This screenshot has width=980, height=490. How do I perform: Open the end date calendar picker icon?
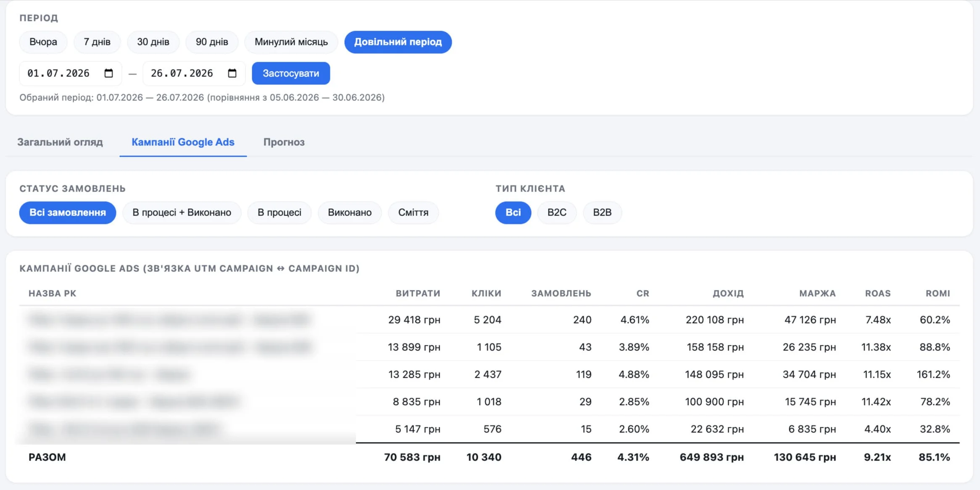pyautogui.click(x=232, y=73)
